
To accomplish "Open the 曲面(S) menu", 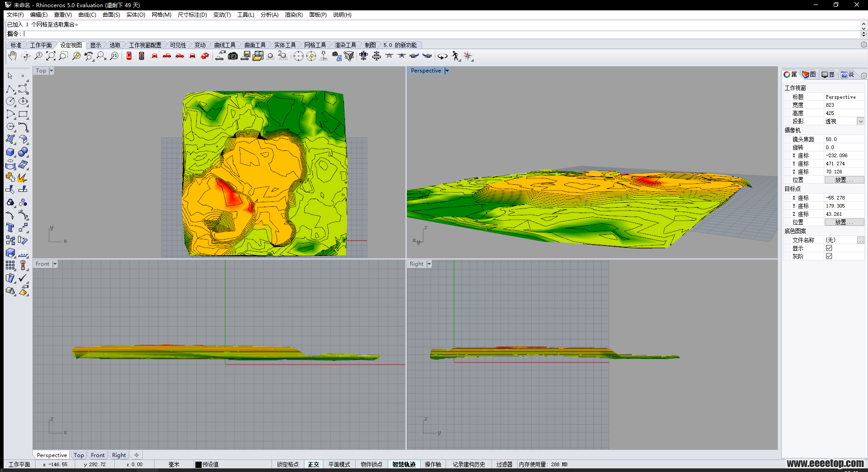I will click(x=111, y=15).
